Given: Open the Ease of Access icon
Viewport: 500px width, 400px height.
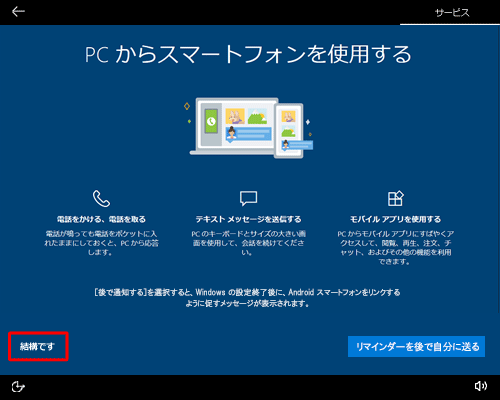Looking at the screenshot, I should click(x=18, y=387).
